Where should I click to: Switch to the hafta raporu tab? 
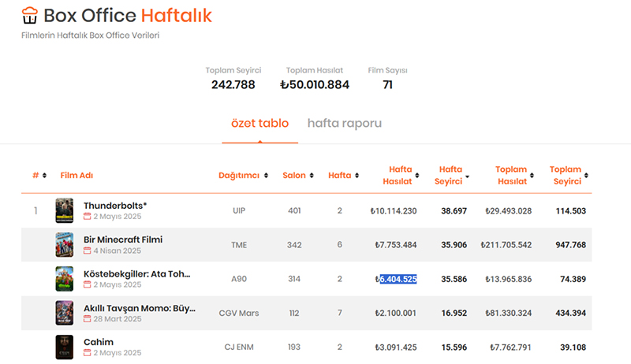click(x=345, y=124)
